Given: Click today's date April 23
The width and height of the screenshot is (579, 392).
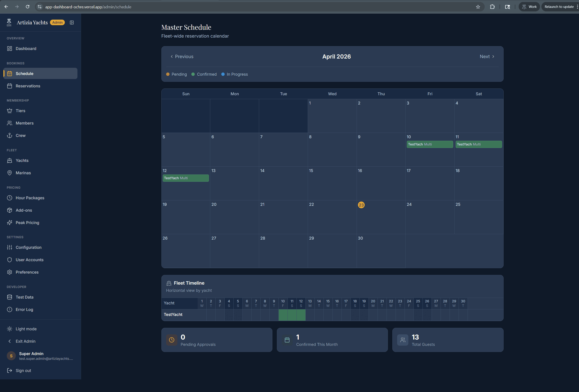Looking at the screenshot, I should [x=361, y=205].
